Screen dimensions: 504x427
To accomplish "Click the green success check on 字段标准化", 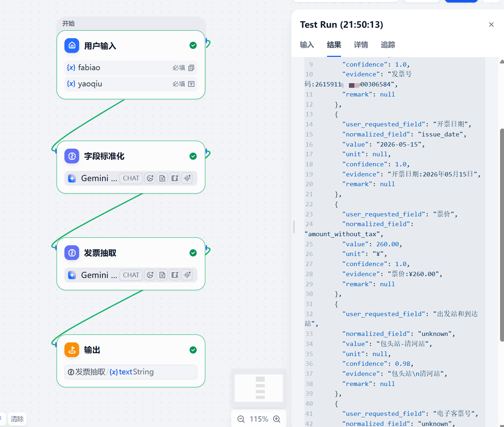I will coord(193,156).
